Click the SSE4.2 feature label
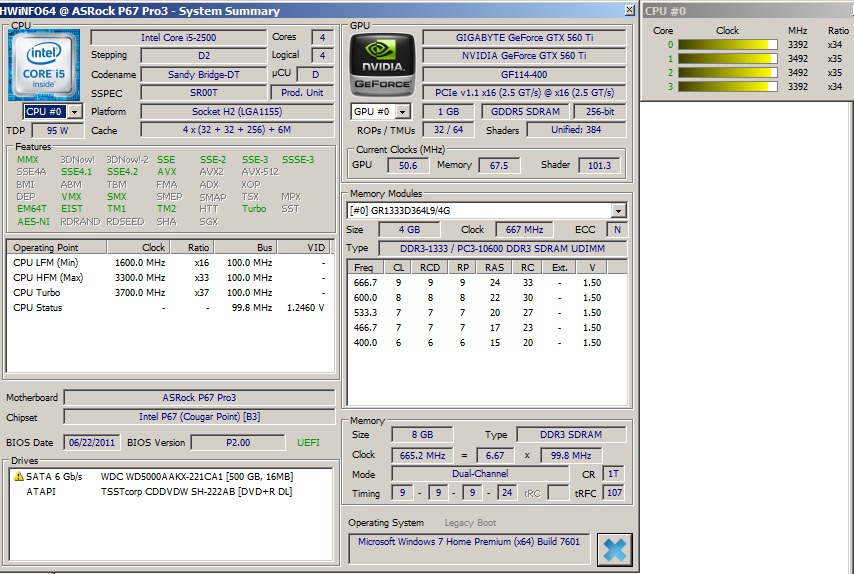 click(123, 172)
